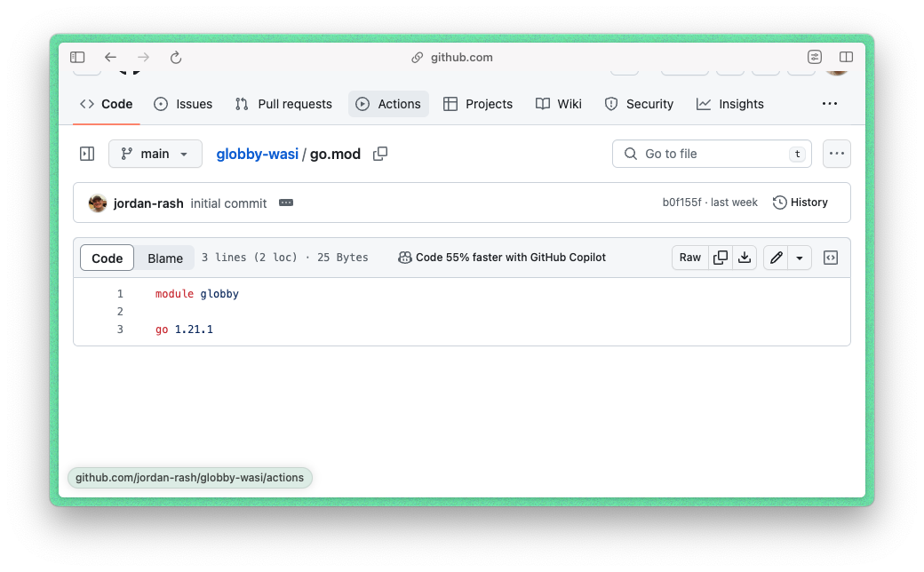
Task: Download the raw go.mod file
Action: pyautogui.click(x=745, y=258)
